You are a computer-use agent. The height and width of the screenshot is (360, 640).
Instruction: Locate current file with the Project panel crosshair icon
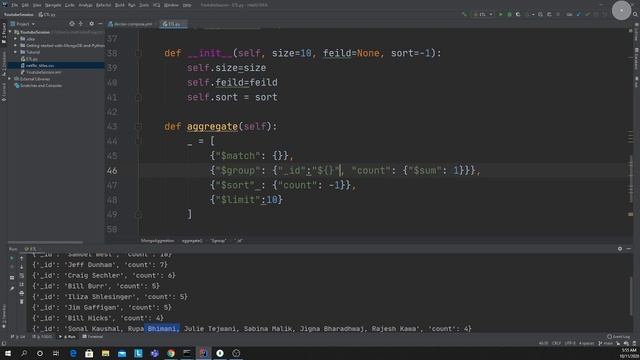point(72,24)
